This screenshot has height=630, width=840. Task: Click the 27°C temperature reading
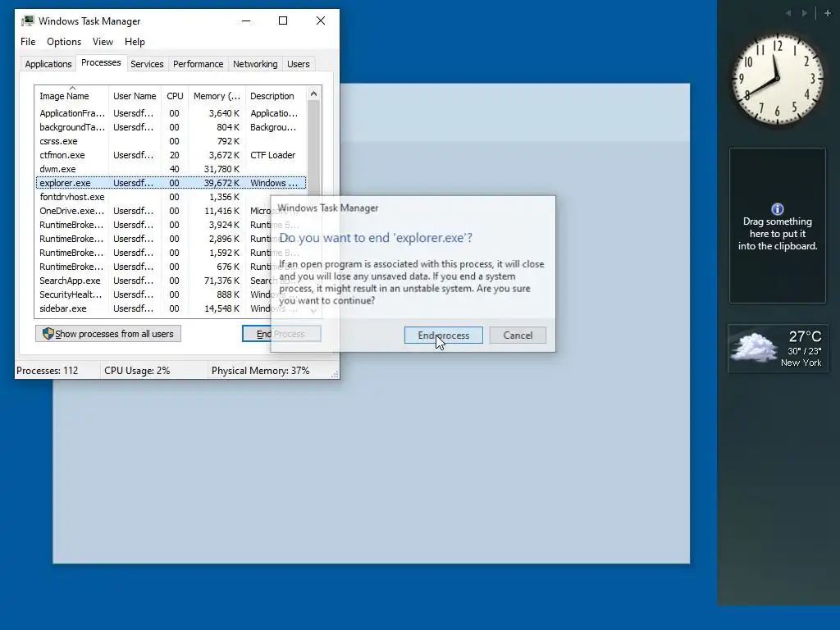[805, 336]
